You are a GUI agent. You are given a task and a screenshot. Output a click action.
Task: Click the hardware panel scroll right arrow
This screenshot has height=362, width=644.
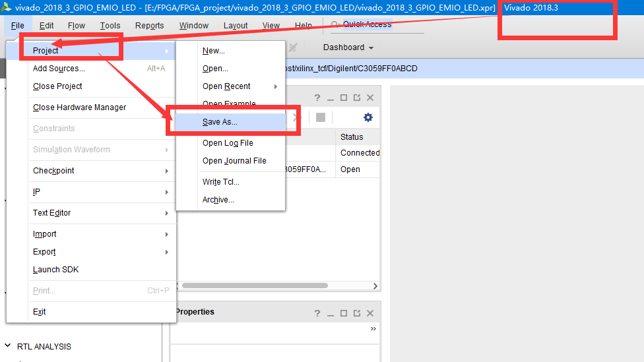(375, 286)
